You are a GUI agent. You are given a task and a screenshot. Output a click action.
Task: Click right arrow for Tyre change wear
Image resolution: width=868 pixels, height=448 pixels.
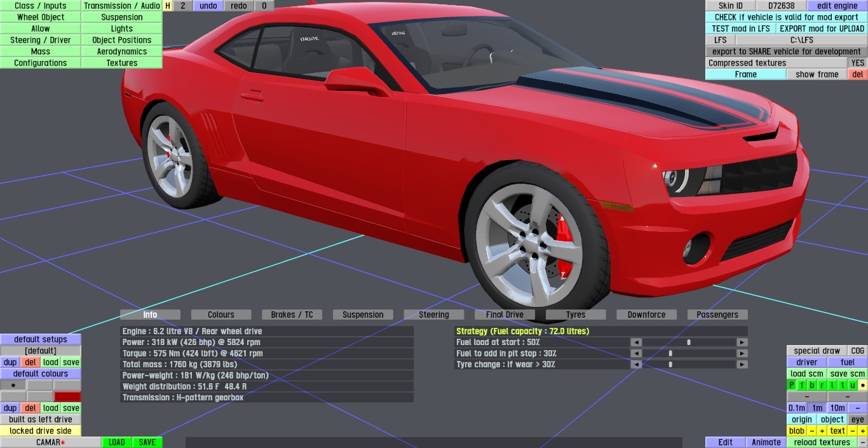[742, 365]
